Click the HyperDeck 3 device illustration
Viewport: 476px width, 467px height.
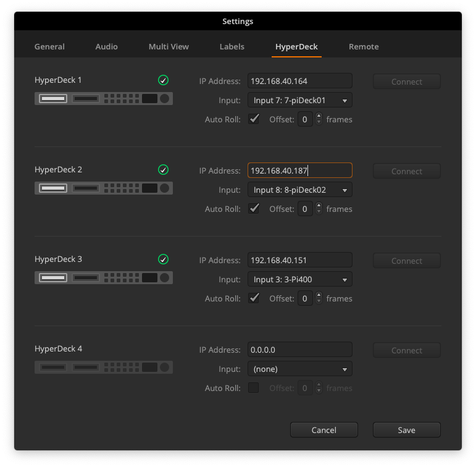104,278
